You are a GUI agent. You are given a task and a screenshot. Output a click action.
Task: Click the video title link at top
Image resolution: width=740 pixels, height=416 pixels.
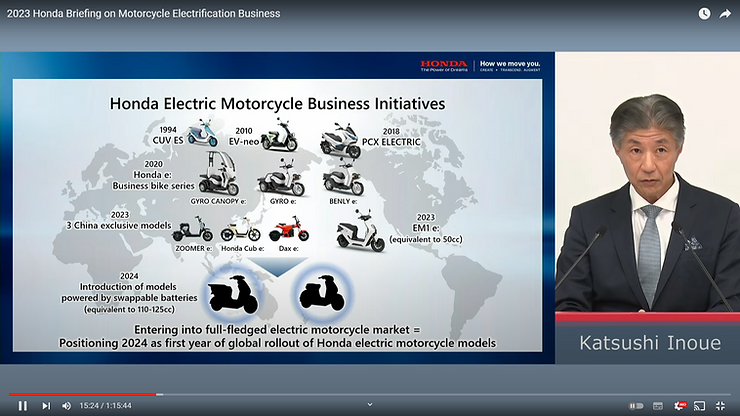tap(143, 14)
